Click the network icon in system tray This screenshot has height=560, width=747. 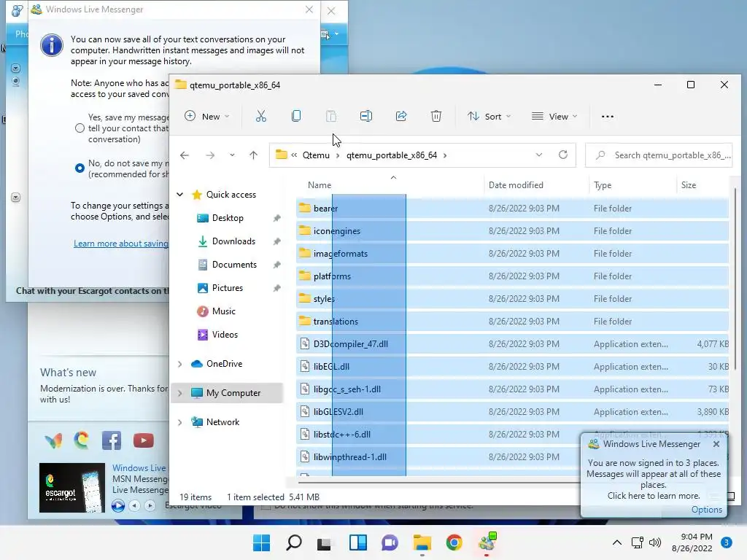click(x=637, y=542)
